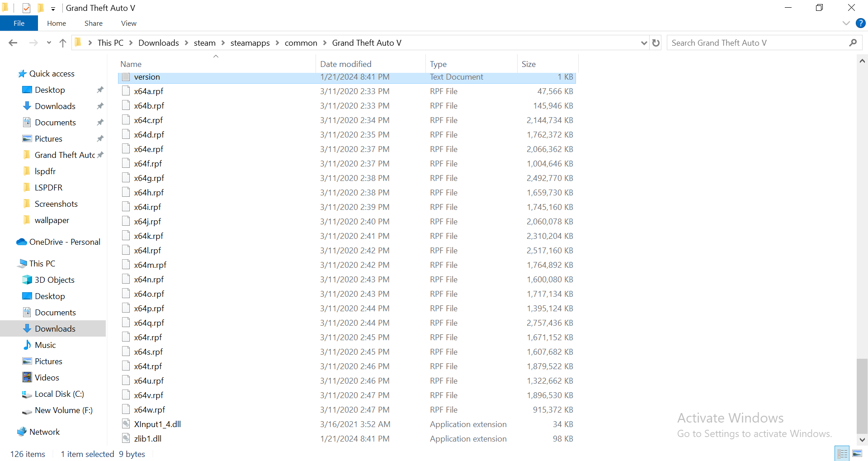868x461 pixels.
Task: Expand the ribbon with the chevron
Action: [846, 23]
